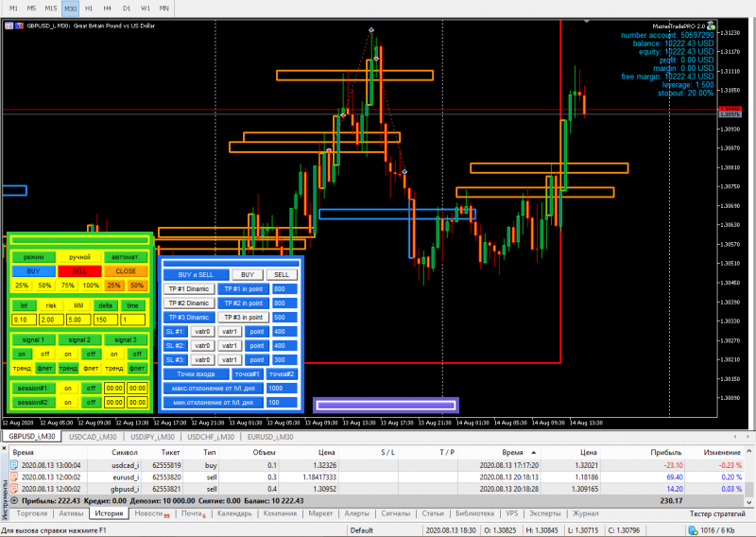This screenshot has height=537, width=756.
Task: Turn signal 1 on
Action: [x=22, y=355]
